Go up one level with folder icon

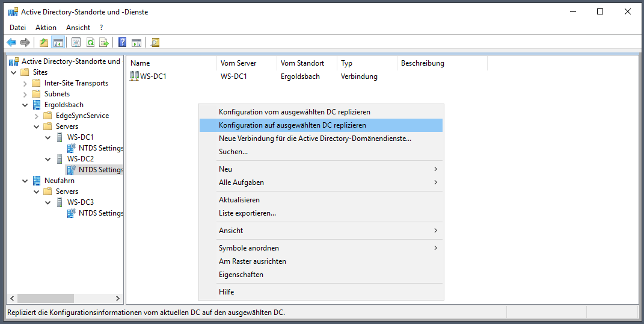click(44, 42)
